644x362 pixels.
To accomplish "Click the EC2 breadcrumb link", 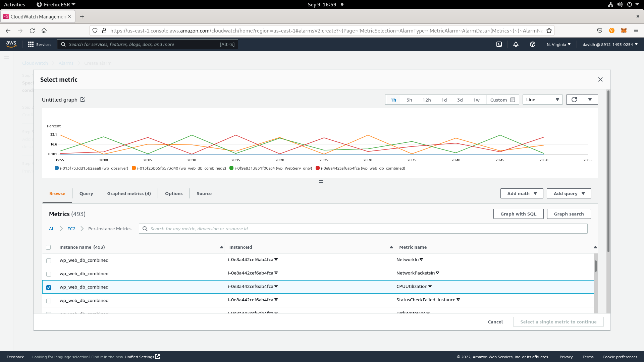I will coord(71,229).
